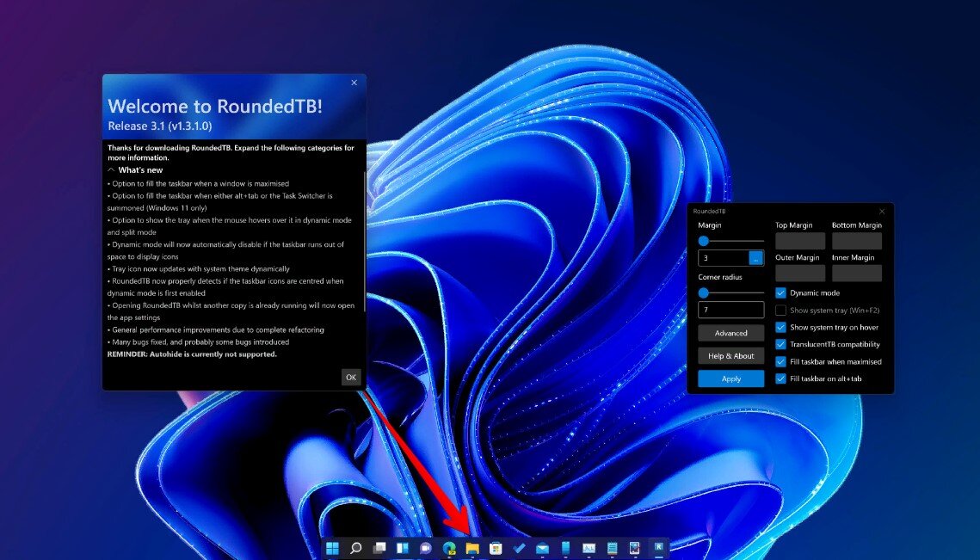Click the Advanced button

pos(730,333)
